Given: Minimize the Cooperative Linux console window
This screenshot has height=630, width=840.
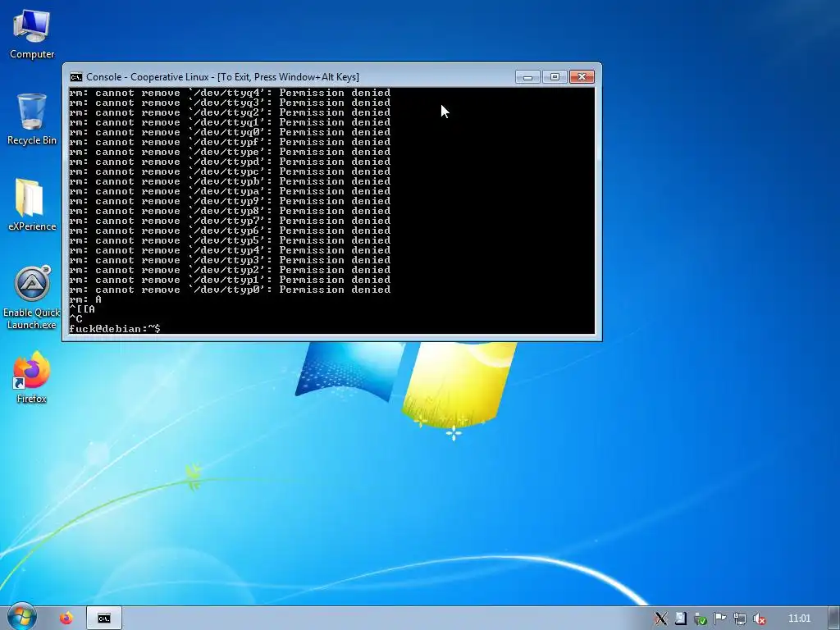Looking at the screenshot, I should click(527, 77).
